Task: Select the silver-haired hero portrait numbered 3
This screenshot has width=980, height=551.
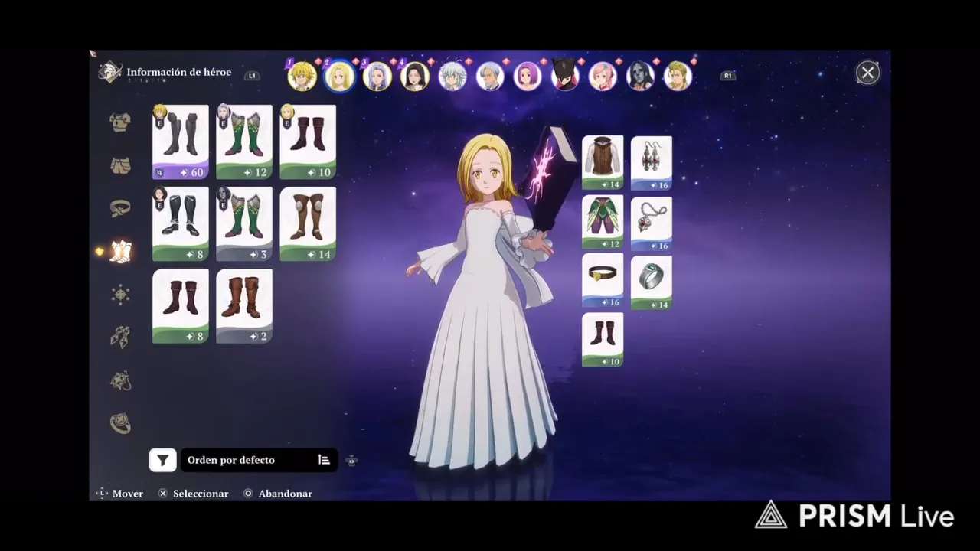Action: point(377,76)
